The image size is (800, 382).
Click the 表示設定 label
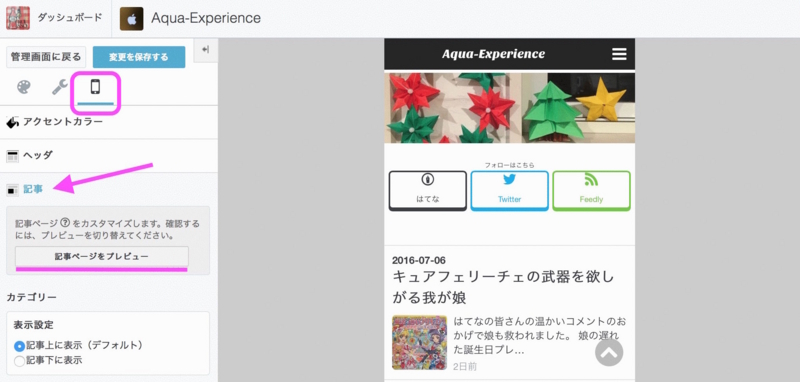[x=33, y=325]
